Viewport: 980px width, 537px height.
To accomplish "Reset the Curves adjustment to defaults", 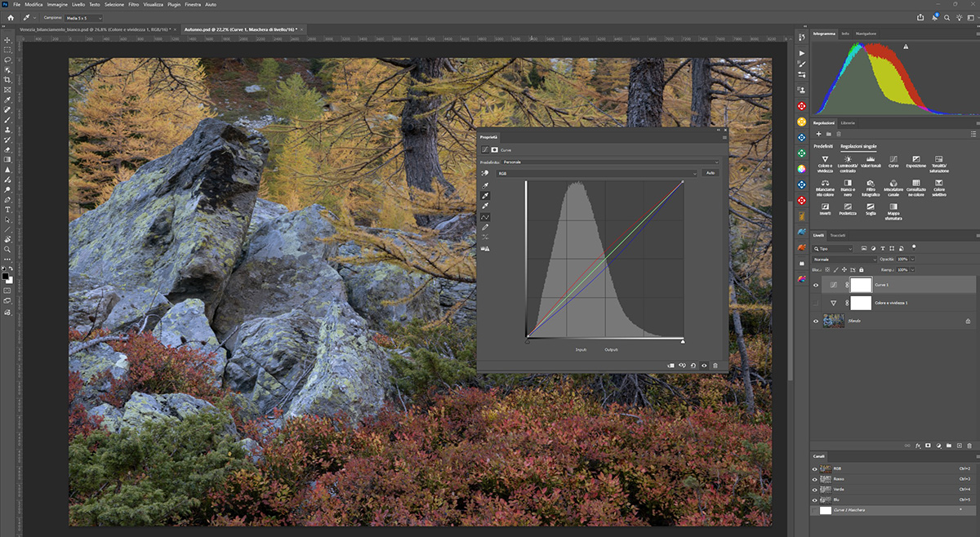I will pos(693,366).
